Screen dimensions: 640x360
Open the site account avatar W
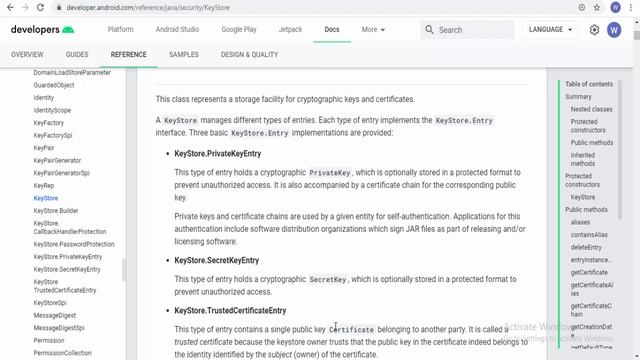tap(614, 30)
